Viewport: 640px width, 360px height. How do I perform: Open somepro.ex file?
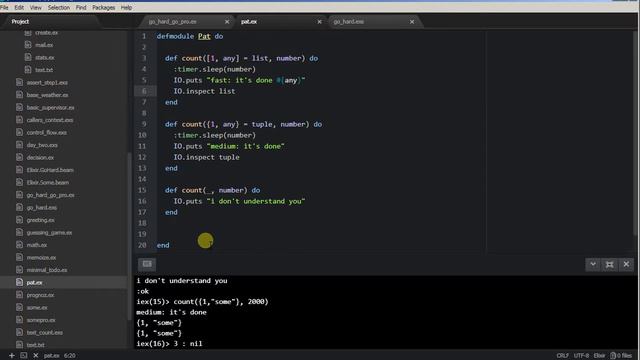click(41, 320)
